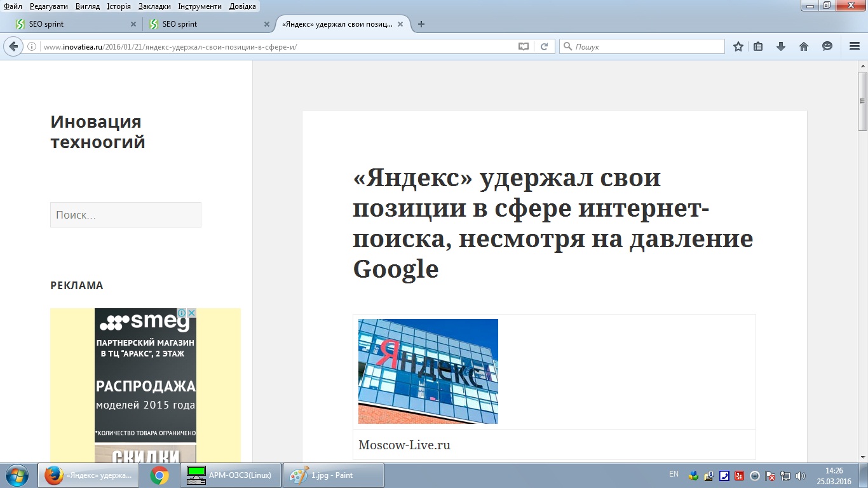
Task: Open the taskbar clock showing 14:26
Action: (x=834, y=475)
